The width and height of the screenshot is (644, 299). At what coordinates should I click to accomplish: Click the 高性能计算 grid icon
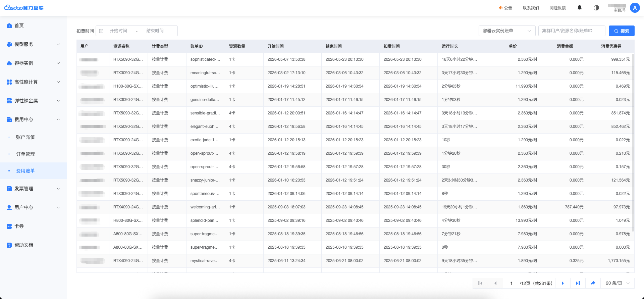click(9, 82)
